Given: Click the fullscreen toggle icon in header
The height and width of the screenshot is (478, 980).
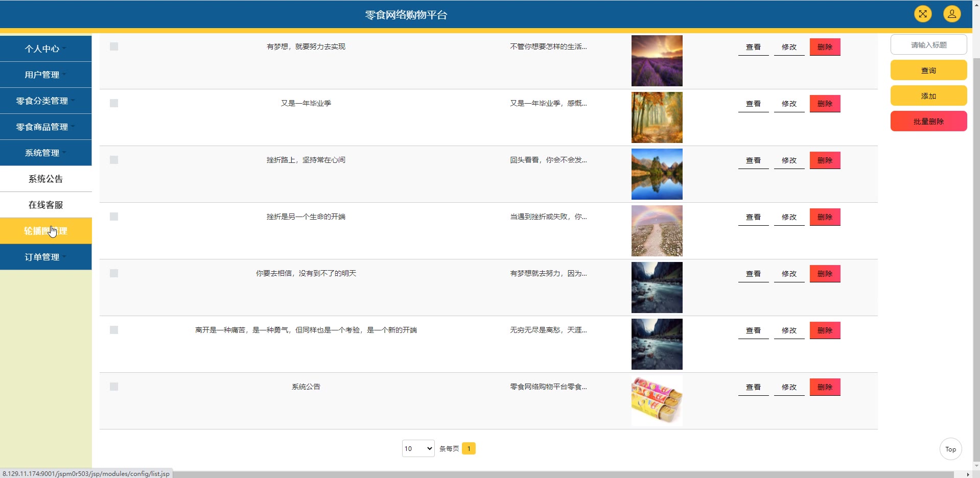Looking at the screenshot, I should point(923,14).
